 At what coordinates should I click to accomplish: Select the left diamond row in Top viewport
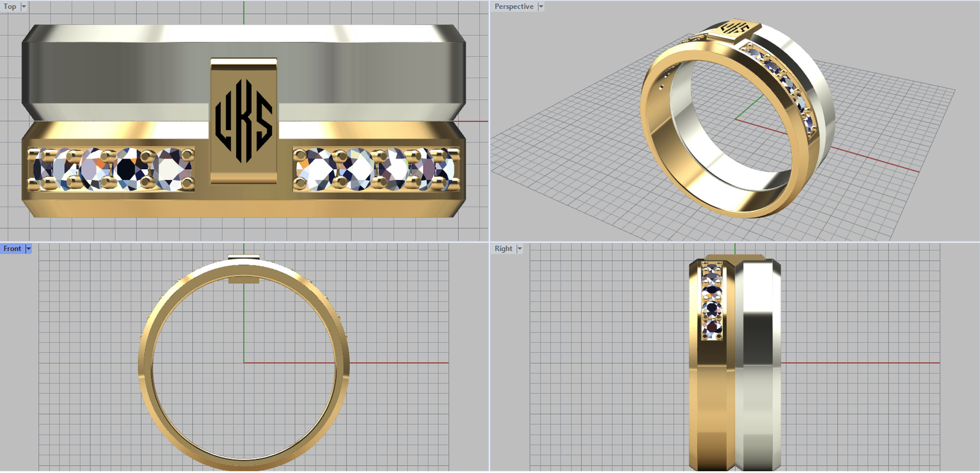111,168
